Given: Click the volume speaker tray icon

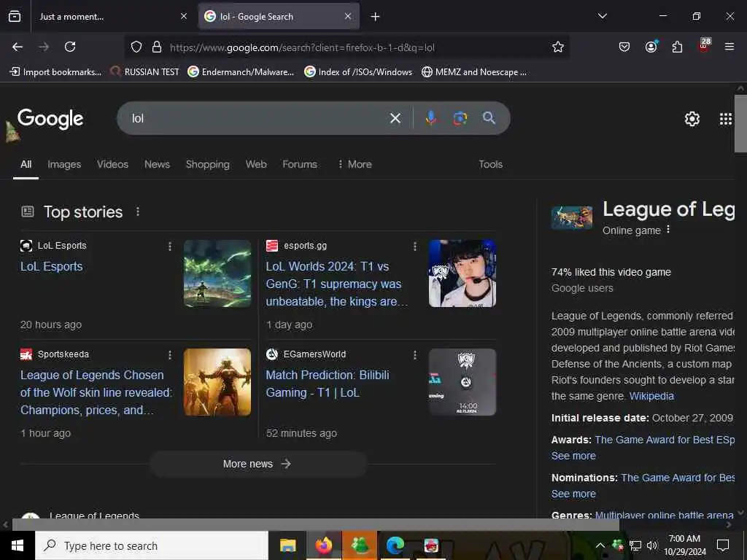Looking at the screenshot, I should [651, 545].
